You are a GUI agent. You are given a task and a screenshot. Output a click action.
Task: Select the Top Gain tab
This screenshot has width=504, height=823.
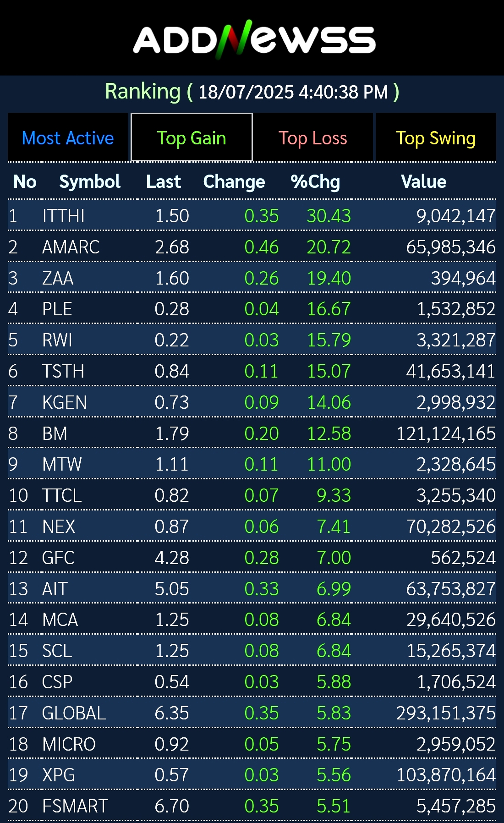pos(192,138)
